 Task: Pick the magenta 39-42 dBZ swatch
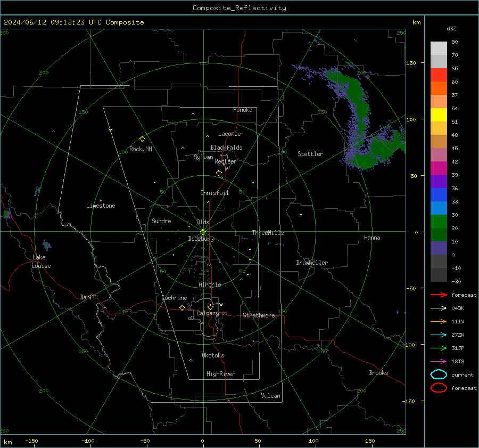(x=439, y=168)
